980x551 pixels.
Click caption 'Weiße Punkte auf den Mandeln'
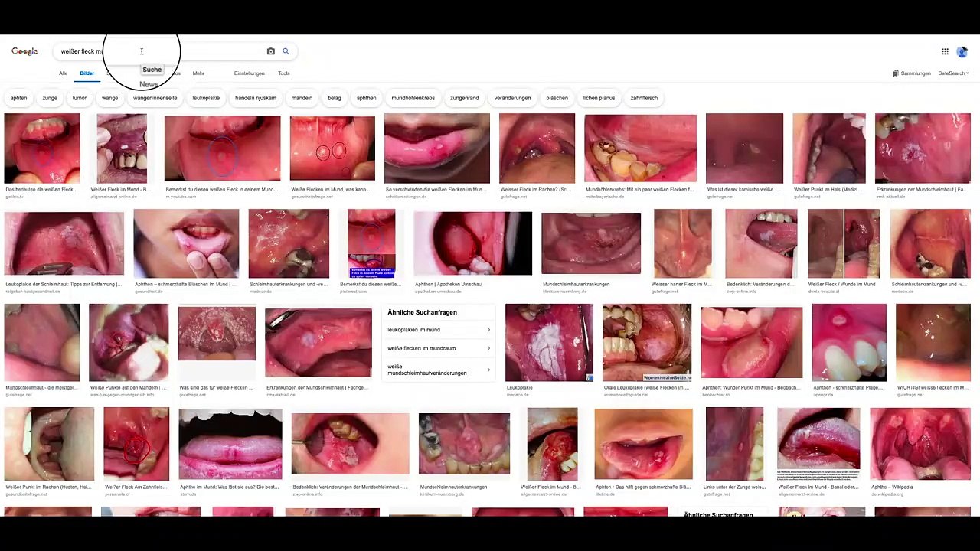click(128, 388)
